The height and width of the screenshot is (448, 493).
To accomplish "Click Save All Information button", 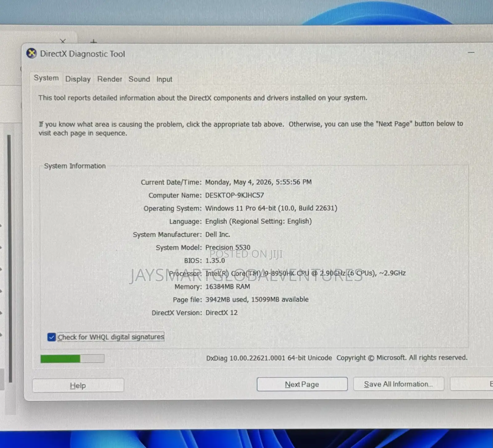I will pyautogui.click(x=398, y=384).
